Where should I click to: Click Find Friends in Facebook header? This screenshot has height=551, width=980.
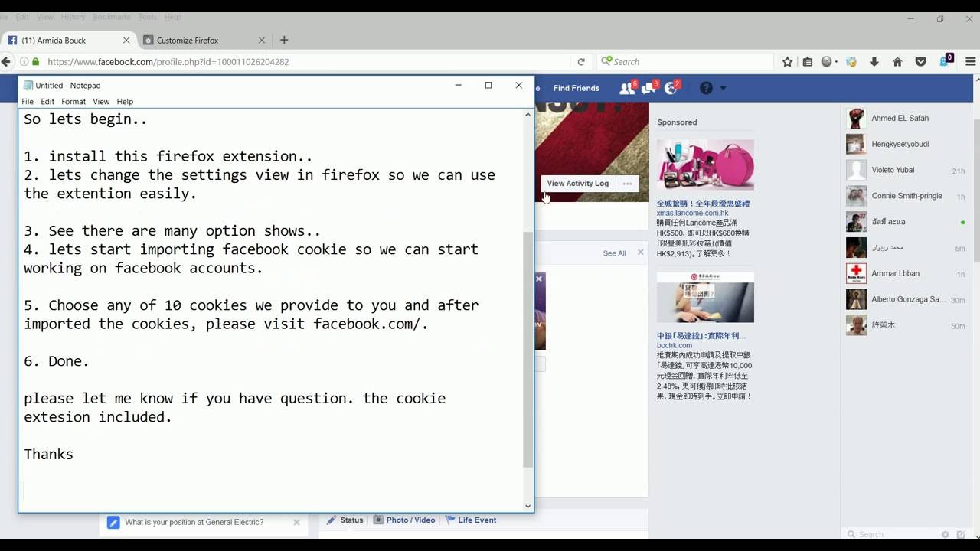click(576, 88)
